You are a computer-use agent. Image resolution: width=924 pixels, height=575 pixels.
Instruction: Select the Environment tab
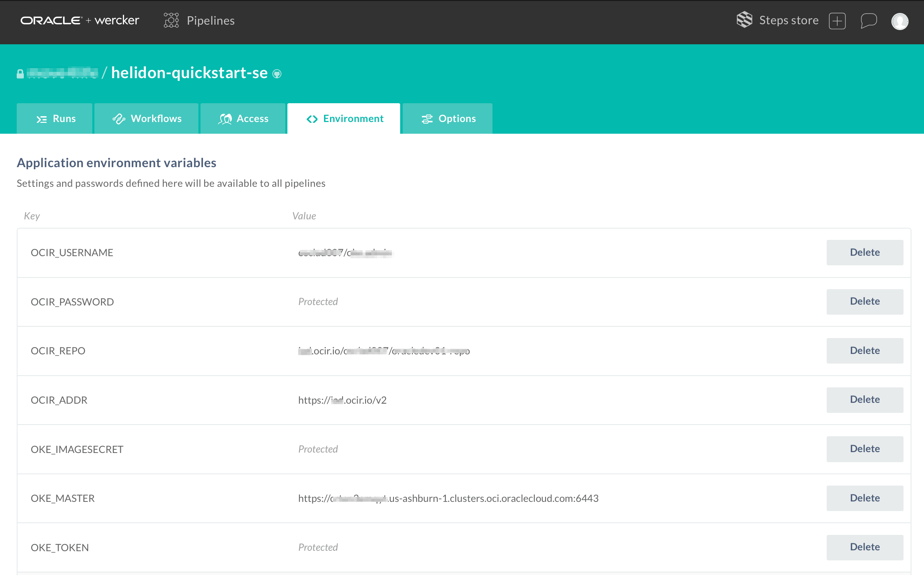pyautogui.click(x=344, y=119)
